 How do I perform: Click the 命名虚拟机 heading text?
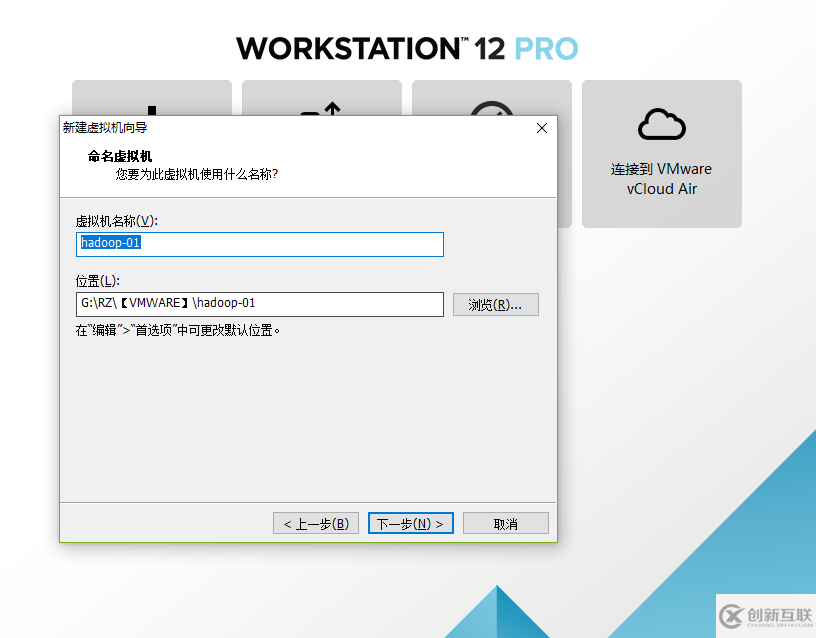120,156
